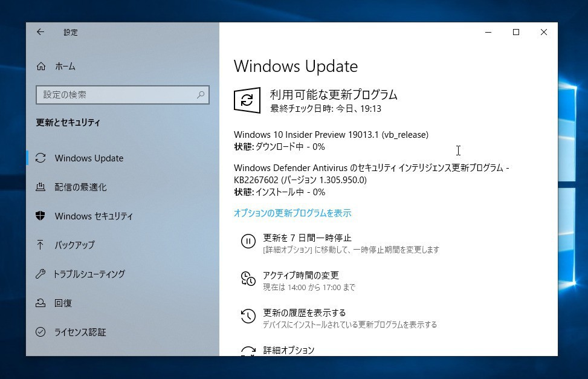Click the バックアップ upload arrow icon

pyautogui.click(x=40, y=245)
